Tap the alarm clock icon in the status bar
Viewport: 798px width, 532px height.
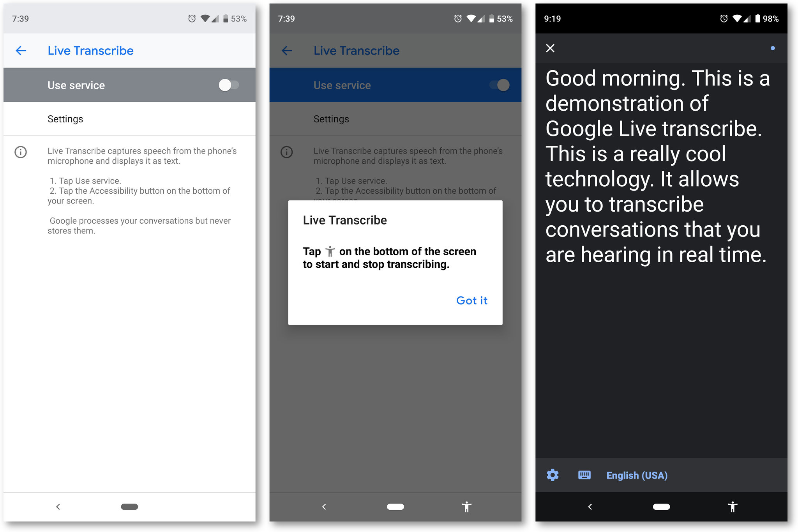(x=192, y=18)
